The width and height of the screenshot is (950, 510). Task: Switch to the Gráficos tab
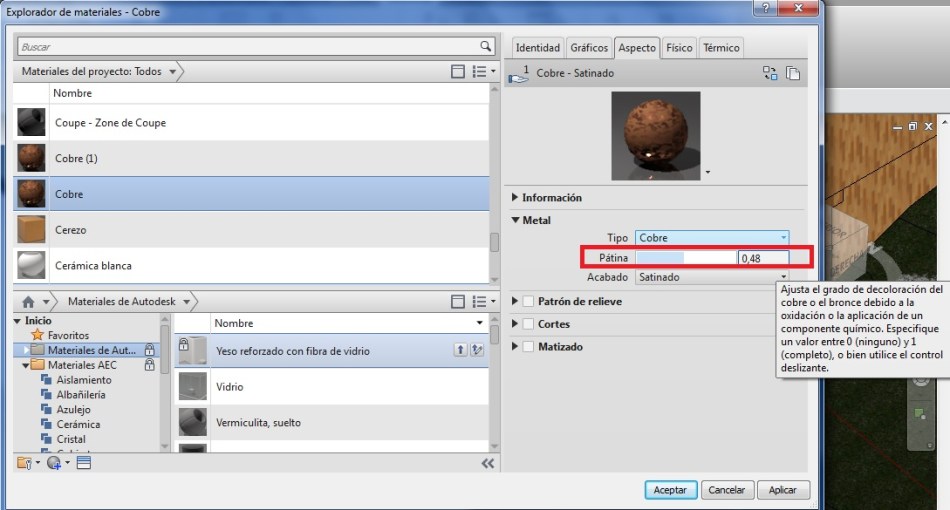point(589,48)
